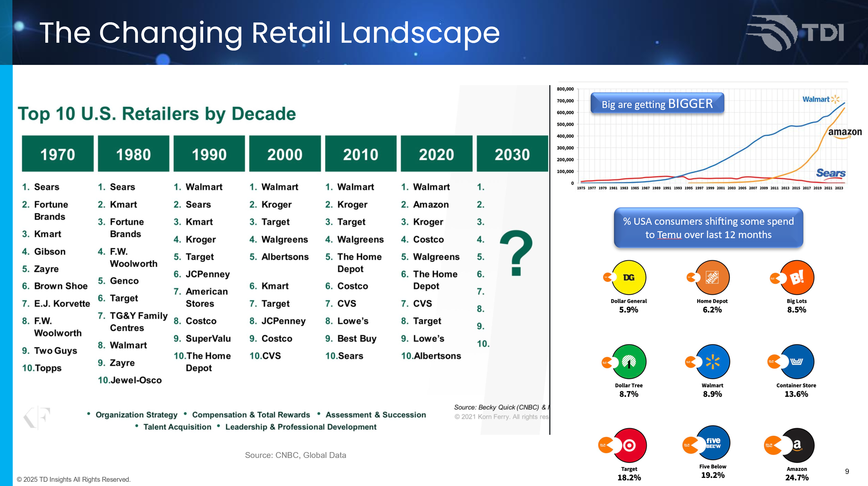Click the Dollar General DG logo
This screenshot has width=868, height=486.
[629, 277]
